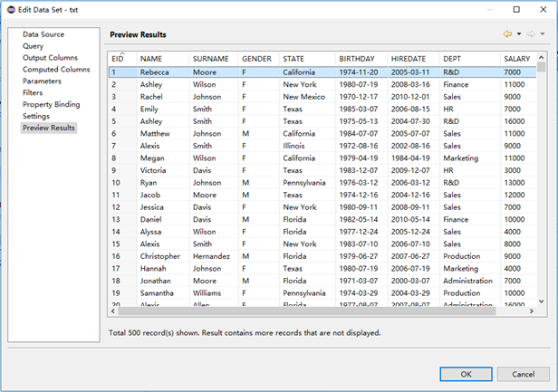Click the Eclipse icon in title bar

point(10,9)
